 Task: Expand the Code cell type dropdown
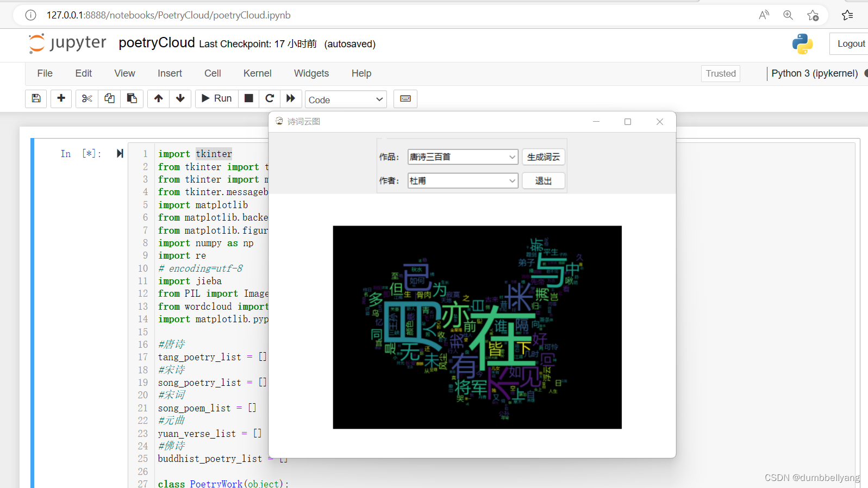tap(346, 99)
